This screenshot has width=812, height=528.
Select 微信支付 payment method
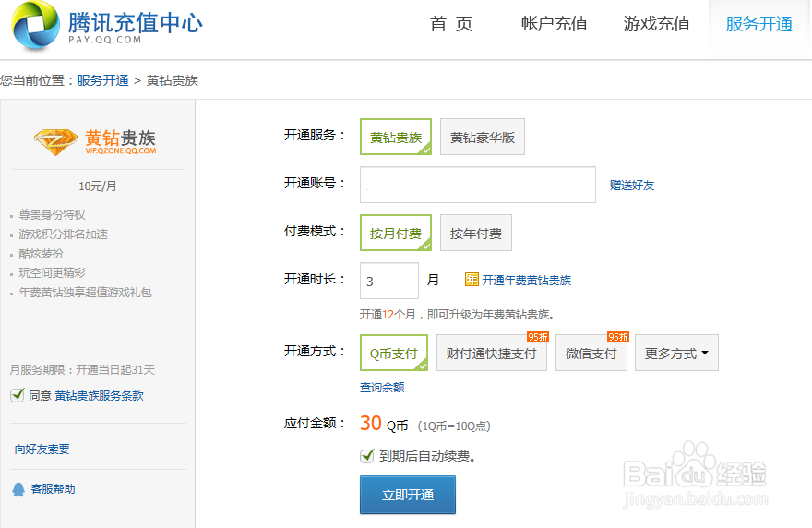591,353
